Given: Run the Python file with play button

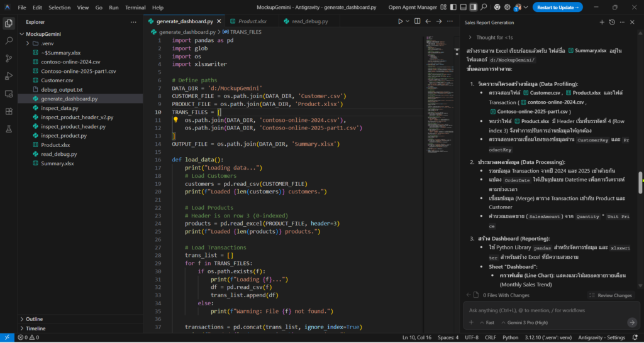Looking at the screenshot, I should click(400, 21).
